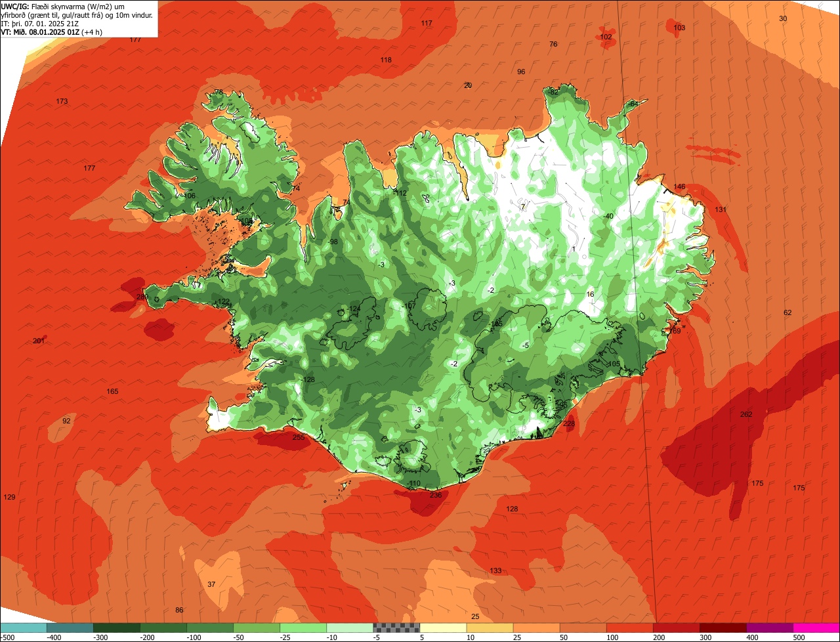Click the legend tick label -500
Image resolution: width=840 pixels, height=642 pixels.
tap(7, 637)
